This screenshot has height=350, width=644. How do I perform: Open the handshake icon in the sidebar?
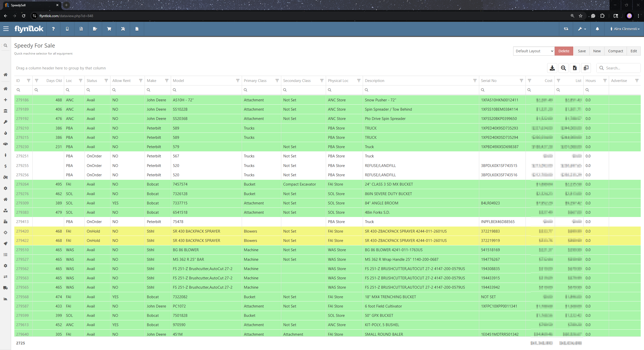pyautogui.click(x=5, y=144)
